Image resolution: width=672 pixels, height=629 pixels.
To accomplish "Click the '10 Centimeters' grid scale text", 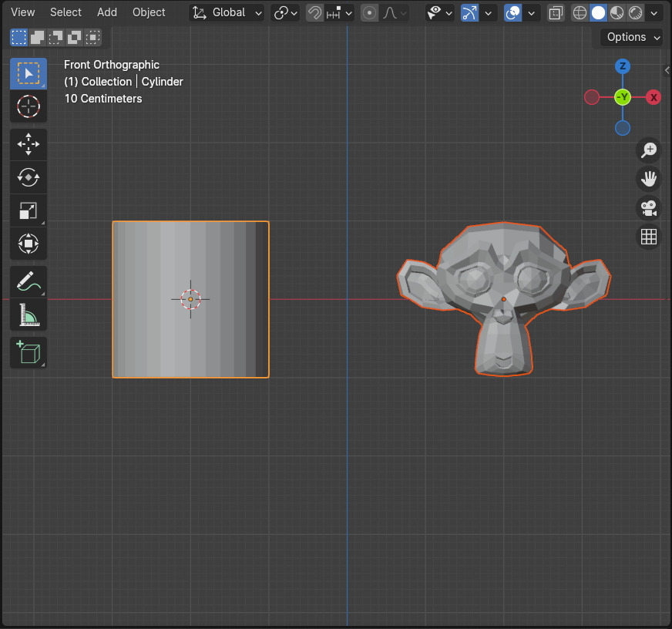I will click(x=103, y=99).
